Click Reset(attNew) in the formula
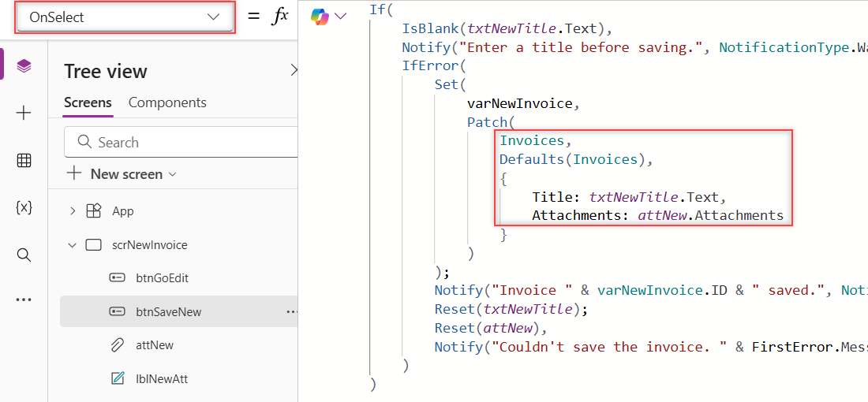Viewport: 868px width, 402px height. [x=488, y=328]
